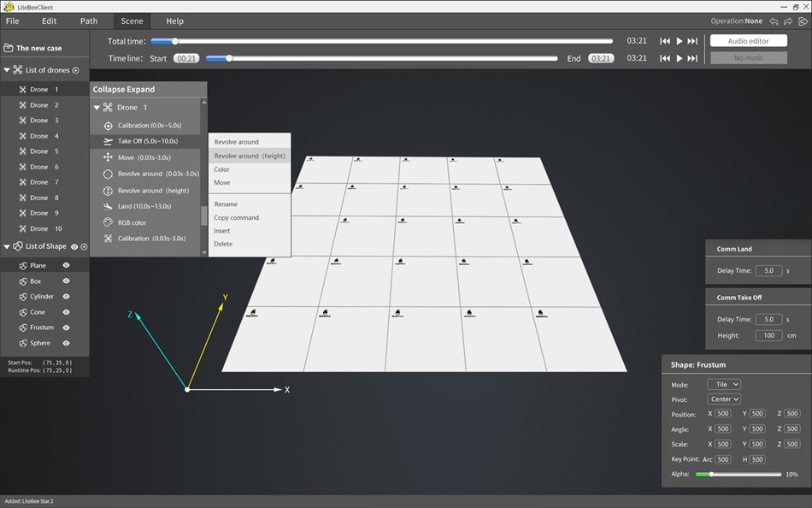Choose Revolve around (height) in context menu
The width and height of the screenshot is (812, 508).
(x=250, y=156)
